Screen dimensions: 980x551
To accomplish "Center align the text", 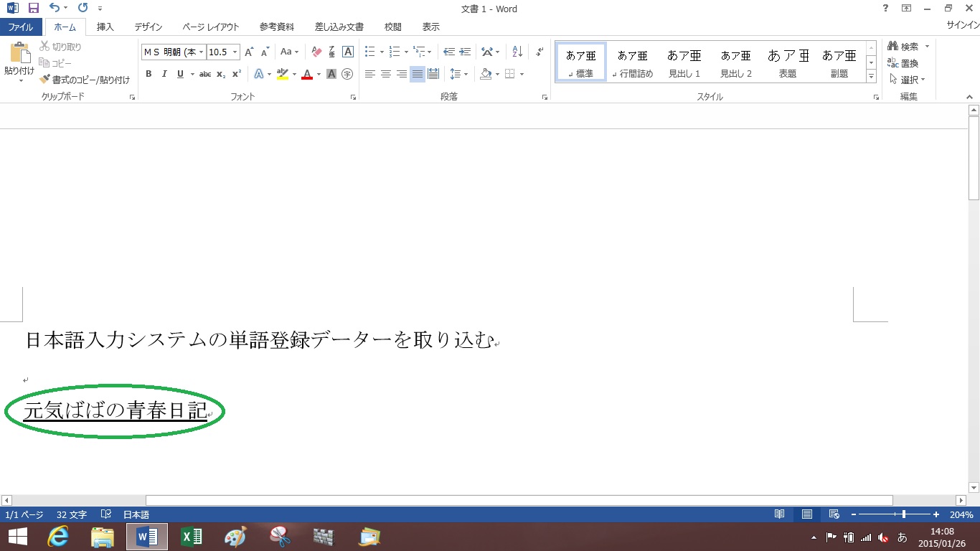I will (386, 74).
